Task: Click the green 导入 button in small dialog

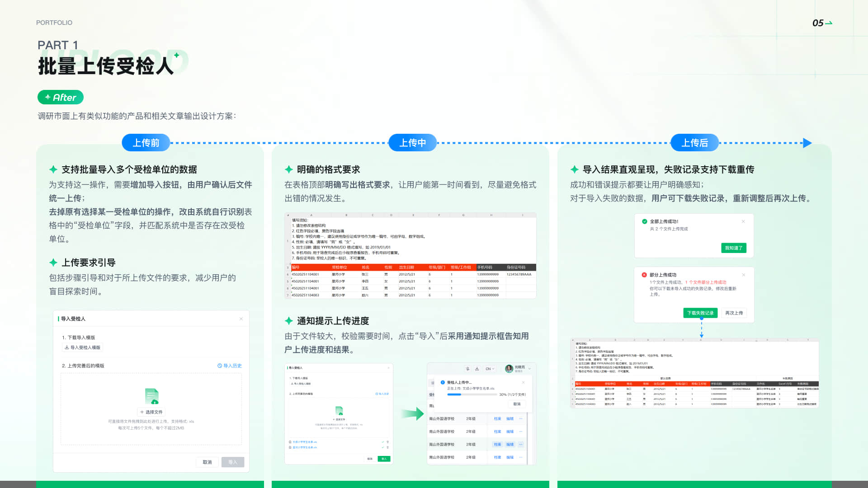Action: (384, 459)
